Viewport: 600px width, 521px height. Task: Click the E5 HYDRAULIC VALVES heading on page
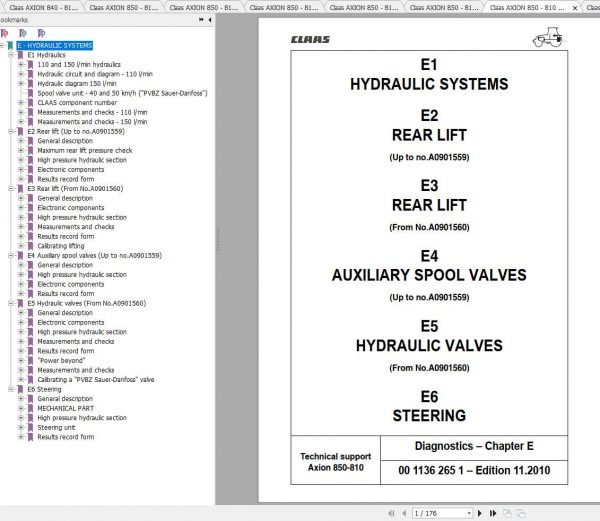click(x=429, y=336)
